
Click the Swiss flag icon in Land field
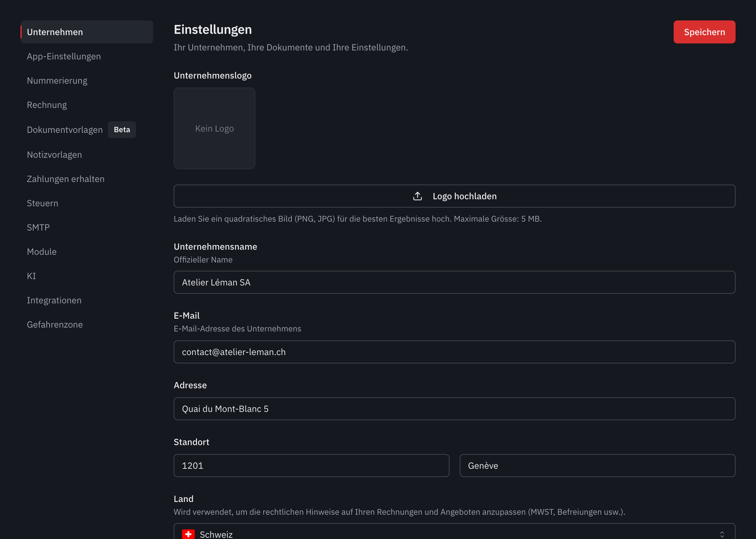[x=188, y=534]
